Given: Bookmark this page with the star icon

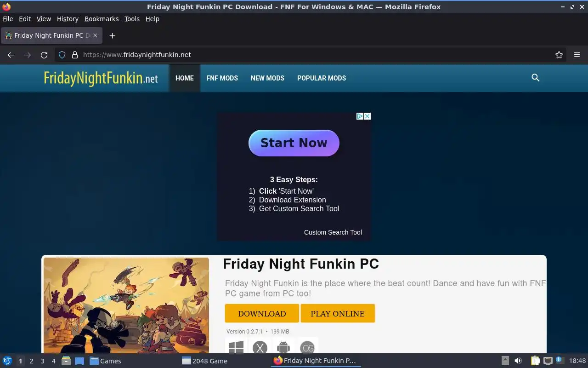Looking at the screenshot, I should click(x=559, y=55).
